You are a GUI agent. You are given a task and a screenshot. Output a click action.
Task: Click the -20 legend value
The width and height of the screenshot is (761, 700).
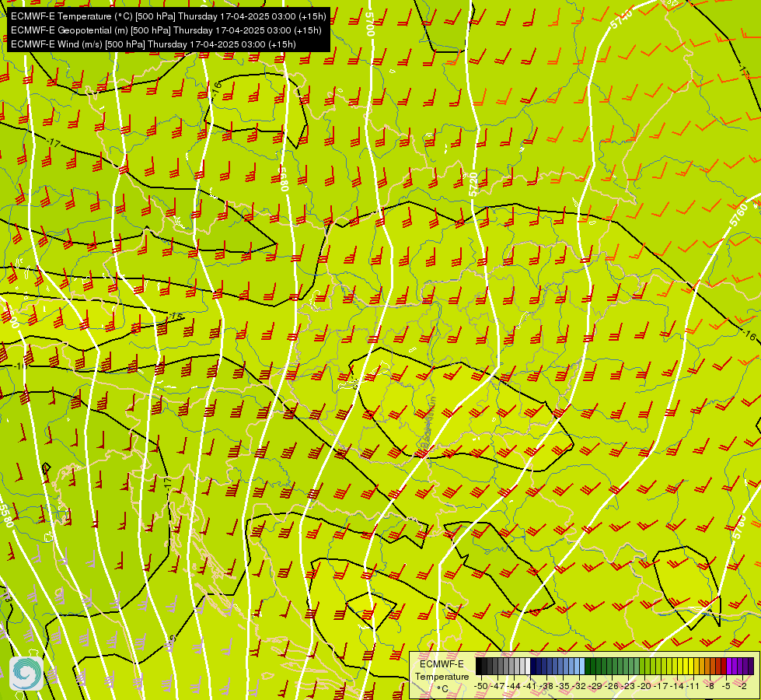[644, 686]
